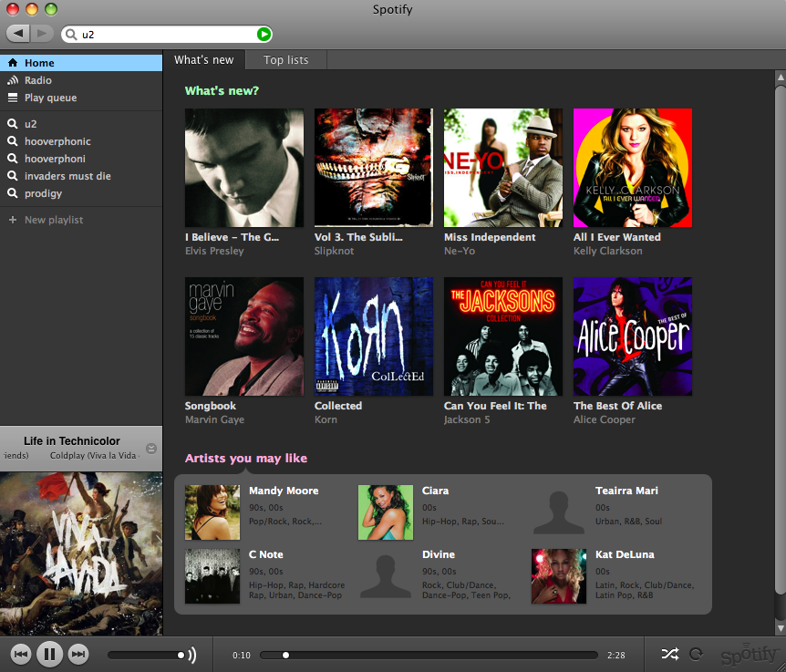The width and height of the screenshot is (786, 672).
Task: Open Divine placeholder avatar
Action: 386,576
